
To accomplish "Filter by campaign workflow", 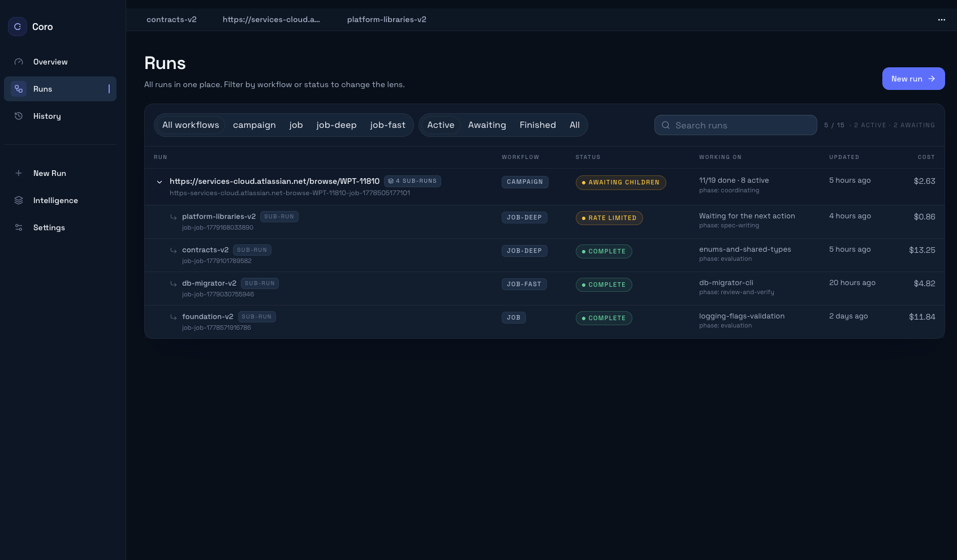I will point(255,125).
